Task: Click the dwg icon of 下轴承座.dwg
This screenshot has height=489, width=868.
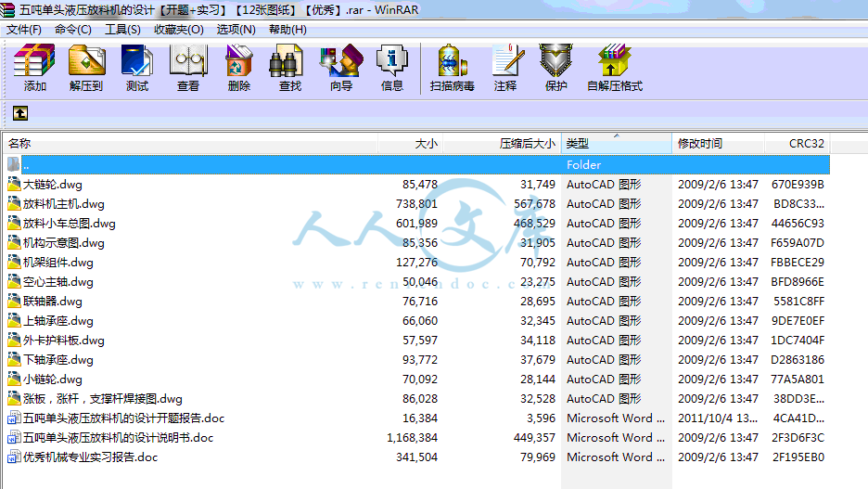Action: (14, 359)
